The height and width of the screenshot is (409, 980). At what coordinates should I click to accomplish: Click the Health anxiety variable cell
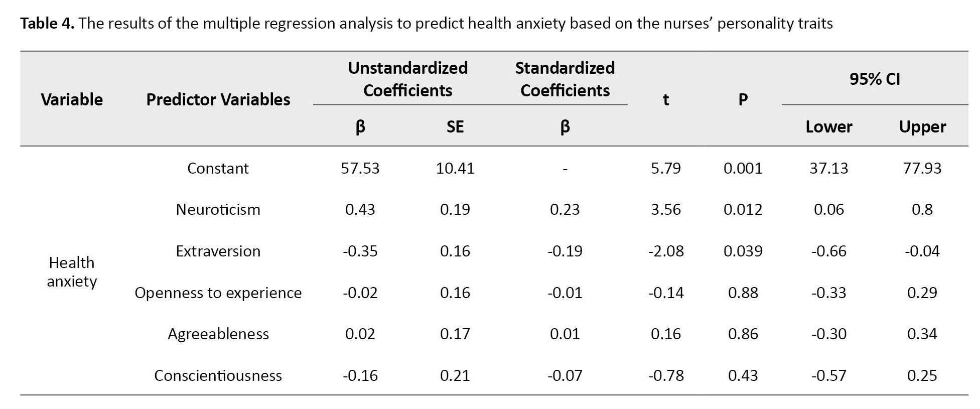[x=72, y=271]
